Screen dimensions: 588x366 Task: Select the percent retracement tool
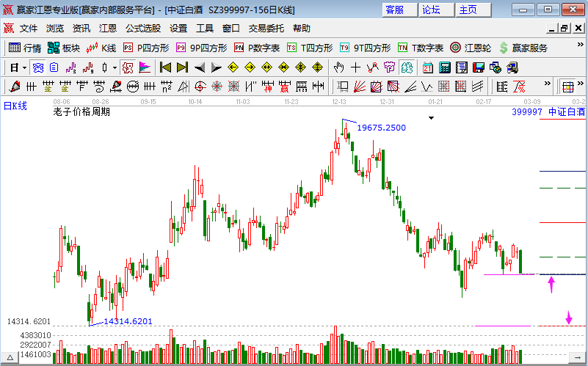(x=519, y=87)
